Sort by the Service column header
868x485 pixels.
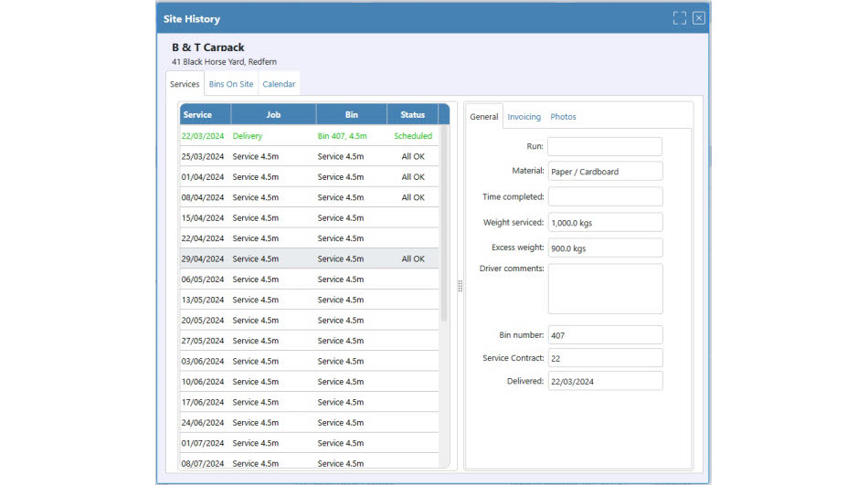(x=205, y=114)
